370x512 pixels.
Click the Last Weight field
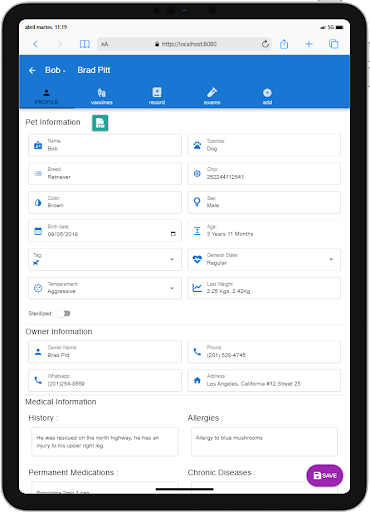[x=264, y=288]
